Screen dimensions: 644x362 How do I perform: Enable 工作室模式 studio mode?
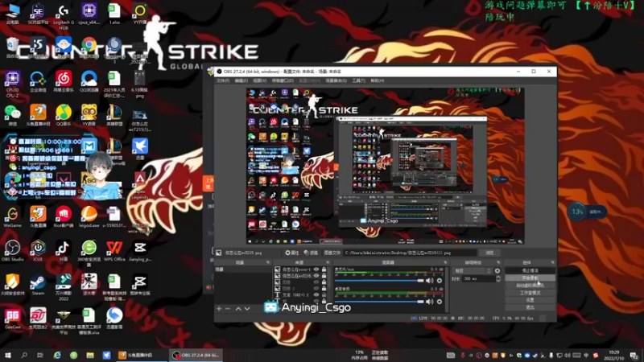coord(530,293)
